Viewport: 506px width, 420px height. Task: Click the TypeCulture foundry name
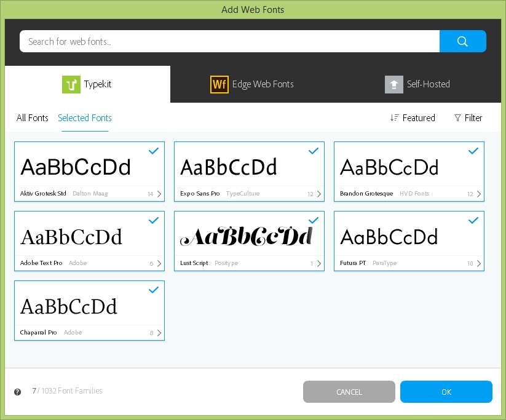click(x=243, y=194)
